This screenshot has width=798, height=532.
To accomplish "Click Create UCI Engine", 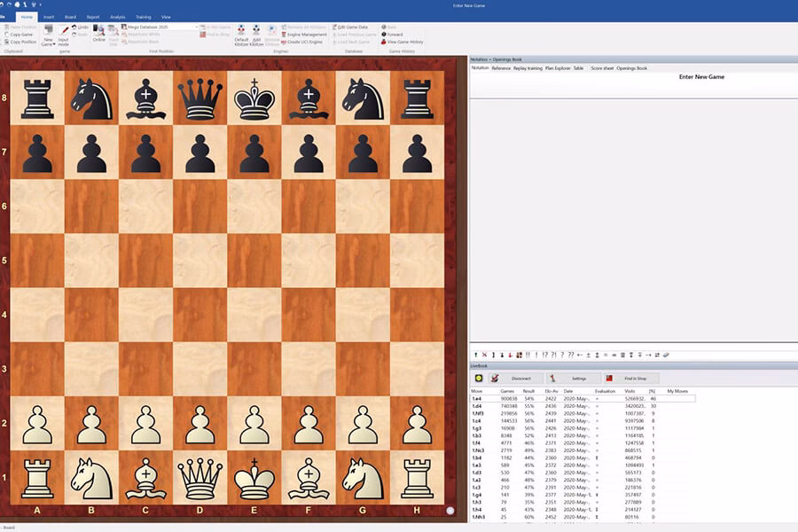I will 305,42.
